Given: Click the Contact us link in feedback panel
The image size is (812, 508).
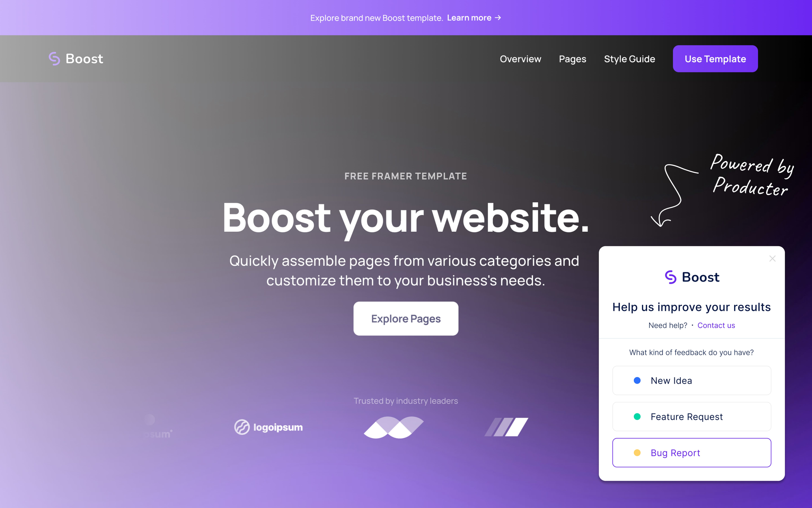Looking at the screenshot, I should pos(715,326).
